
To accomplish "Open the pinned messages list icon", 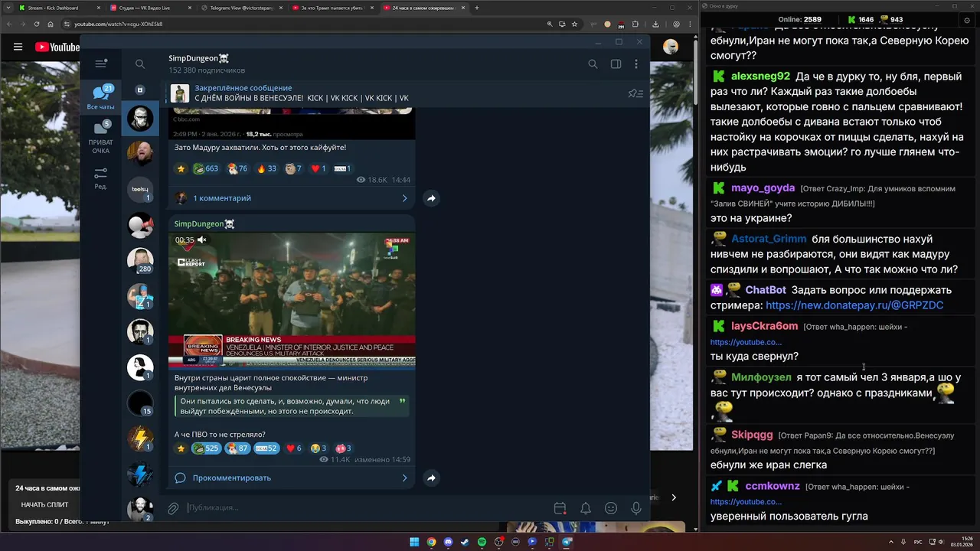I will pyautogui.click(x=635, y=93).
